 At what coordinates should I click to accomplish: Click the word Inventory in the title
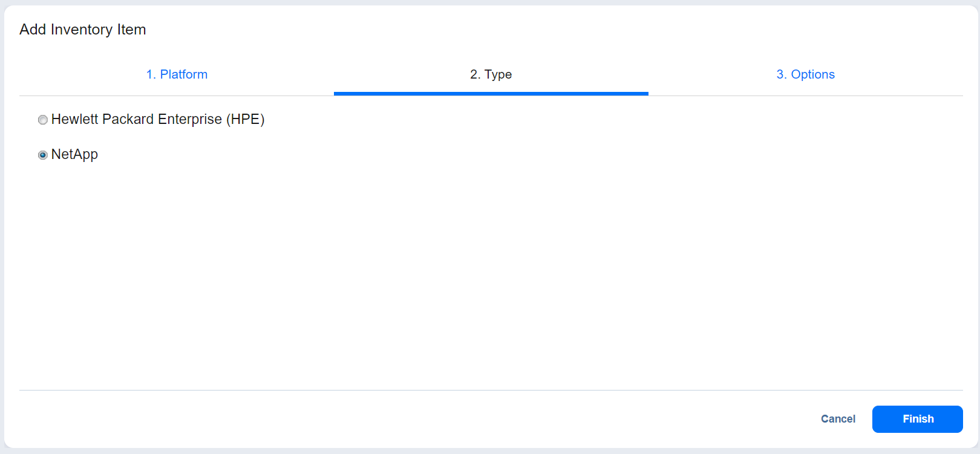(82, 30)
